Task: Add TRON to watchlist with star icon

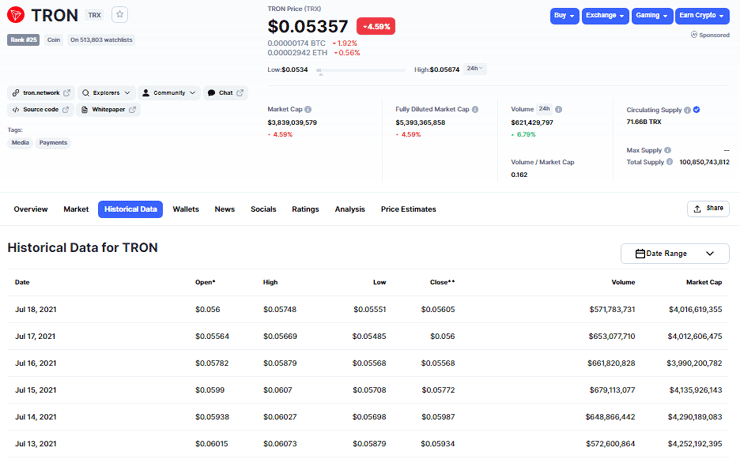Action: (x=119, y=15)
